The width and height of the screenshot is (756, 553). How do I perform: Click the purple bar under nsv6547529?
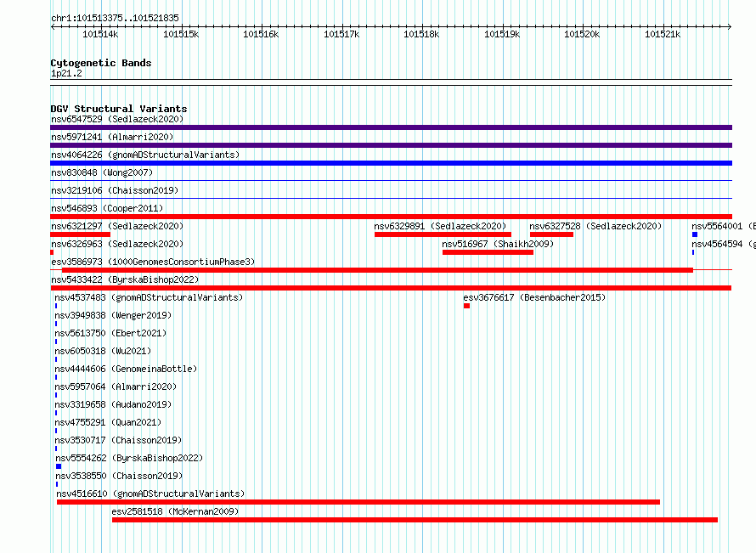(391, 127)
